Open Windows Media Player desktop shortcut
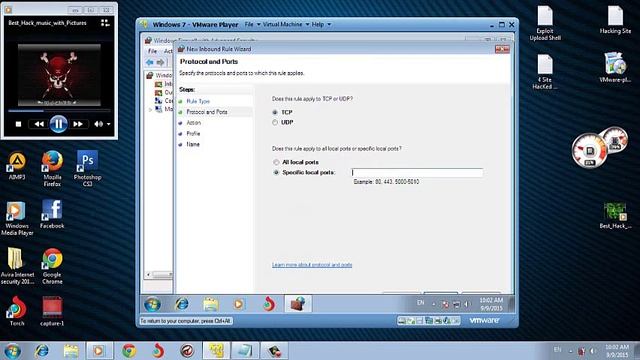This screenshot has height=360, width=640. (x=17, y=218)
